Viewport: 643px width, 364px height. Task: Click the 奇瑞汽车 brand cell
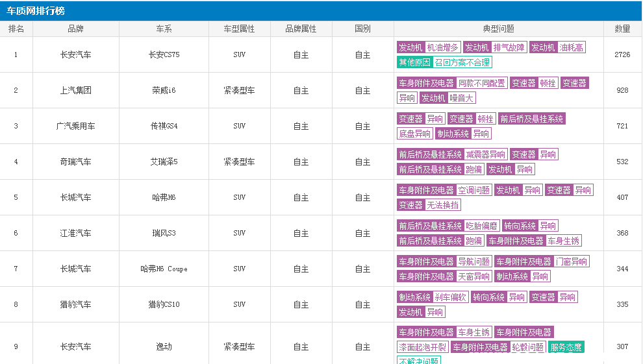[x=75, y=162]
